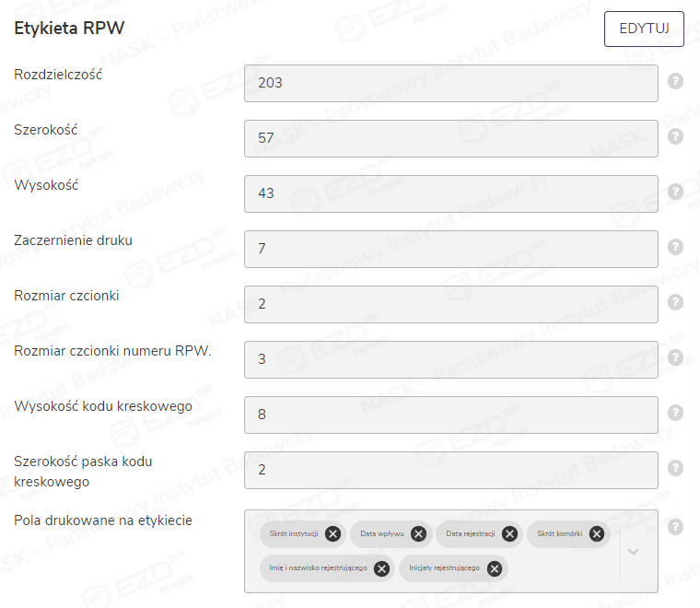Click the Zaczernienie druku input field

451,249
